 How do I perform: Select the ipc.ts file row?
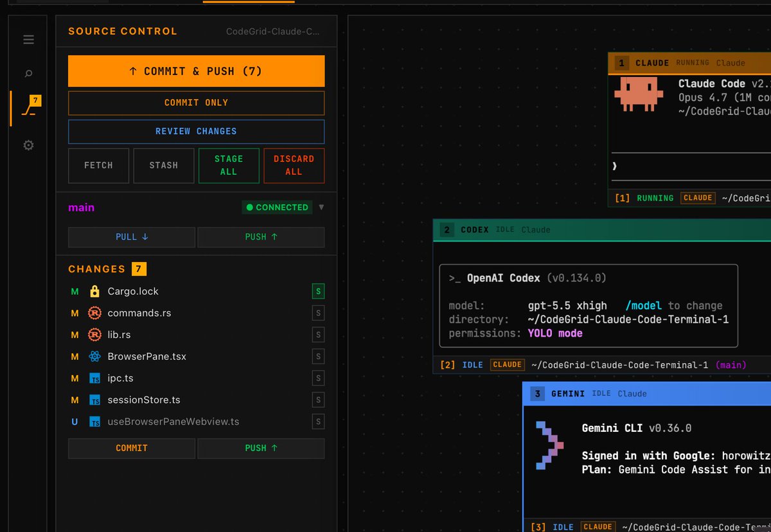[196, 378]
